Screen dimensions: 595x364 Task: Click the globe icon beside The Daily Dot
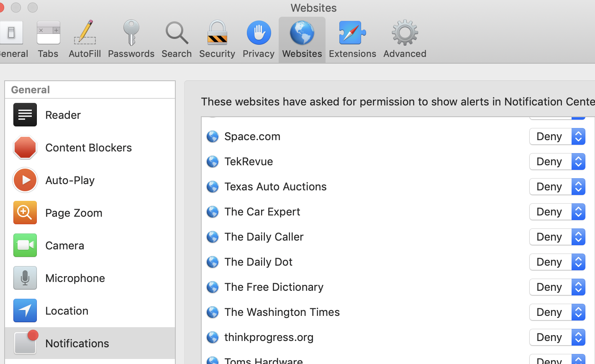point(213,262)
